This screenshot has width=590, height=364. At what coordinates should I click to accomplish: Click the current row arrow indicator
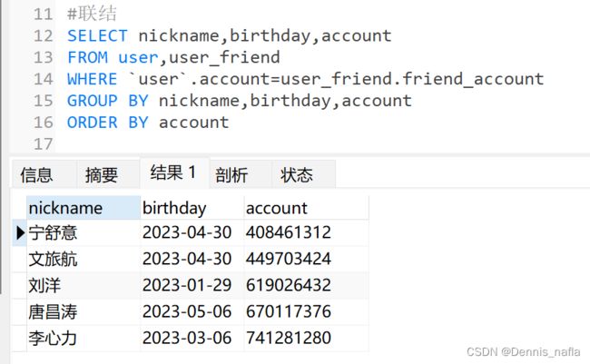[x=20, y=232]
